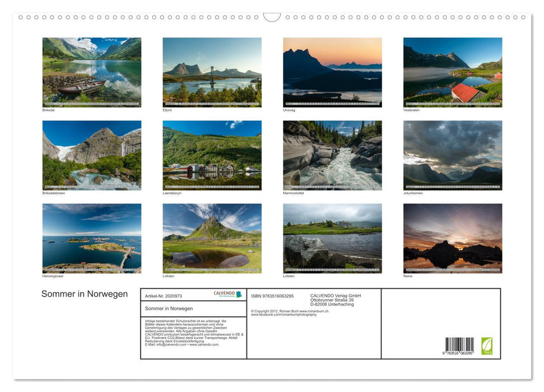This screenshot has width=544, height=392.
Task: Open the Efjord bridge preview
Action: 212,72
